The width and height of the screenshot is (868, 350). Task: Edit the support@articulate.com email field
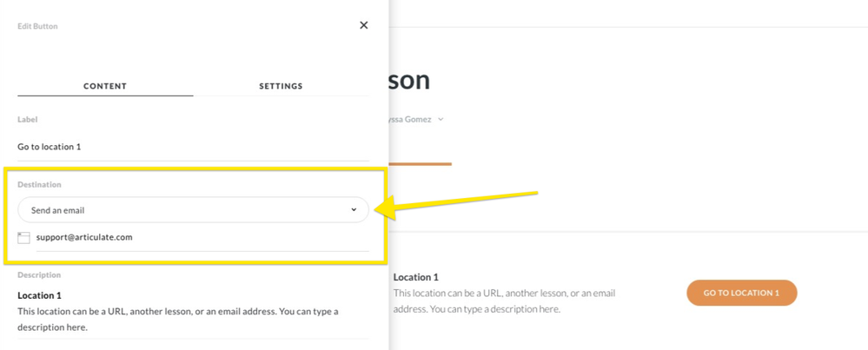(x=202, y=238)
